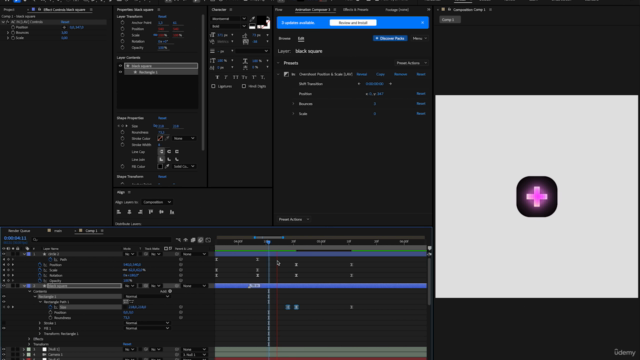Select the Miter line join icon
This screenshot has width=640, height=360.
tap(161, 159)
